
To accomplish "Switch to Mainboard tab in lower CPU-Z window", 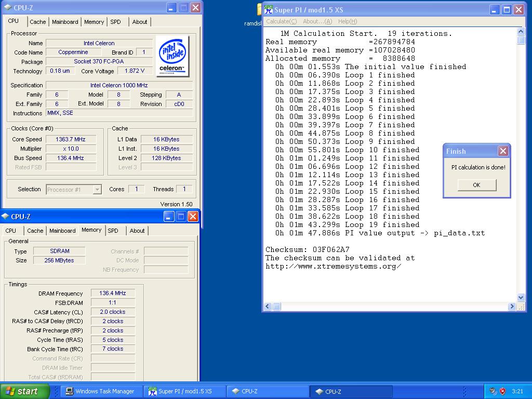I will [62, 231].
